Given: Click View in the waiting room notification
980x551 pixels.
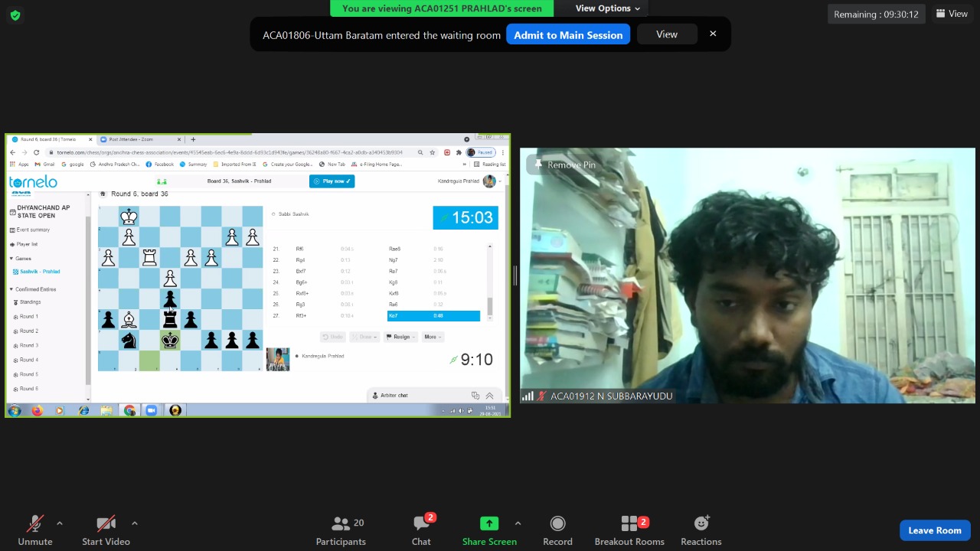Looking at the screenshot, I should coord(667,34).
